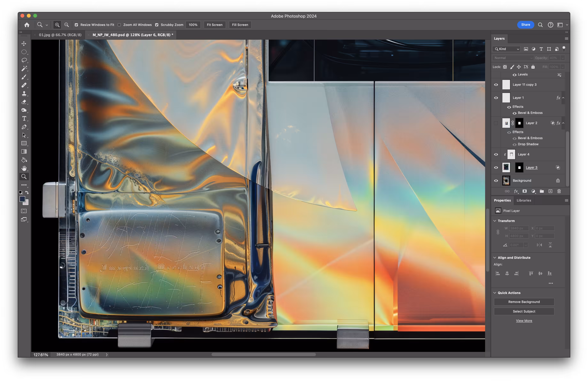The image size is (588, 381).
Task: Add layer mask icon
Action: [x=525, y=191]
